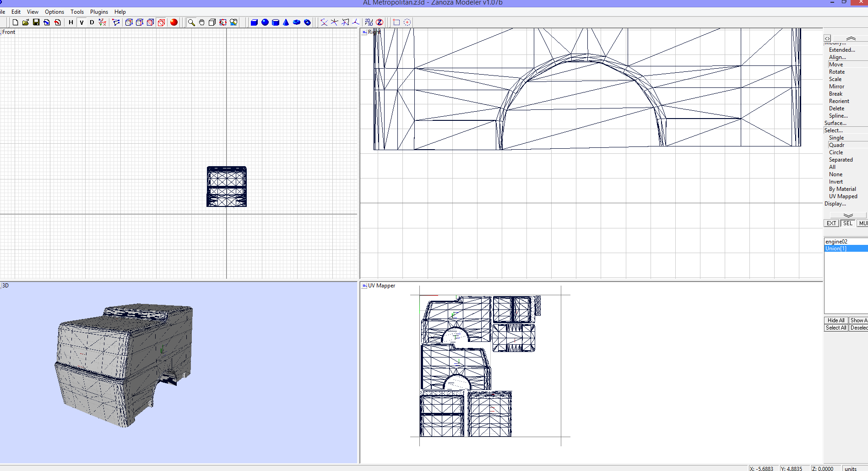The image size is (868, 471).
Task: Select the Pan hand tool
Action: coord(201,22)
